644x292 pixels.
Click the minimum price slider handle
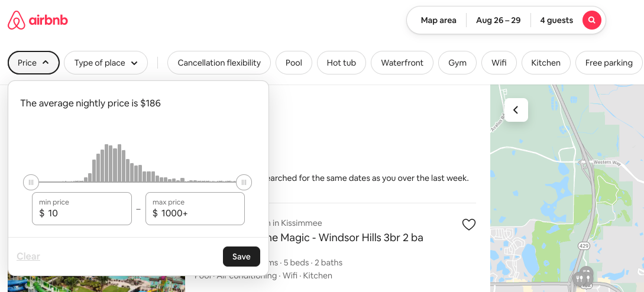coord(31,182)
